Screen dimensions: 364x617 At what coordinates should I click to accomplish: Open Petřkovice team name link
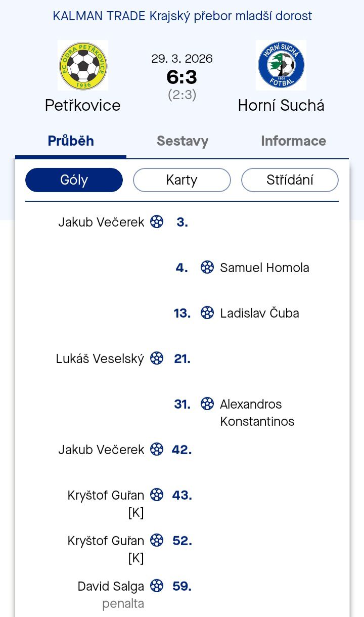pyautogui.click(x=83, y=105)
